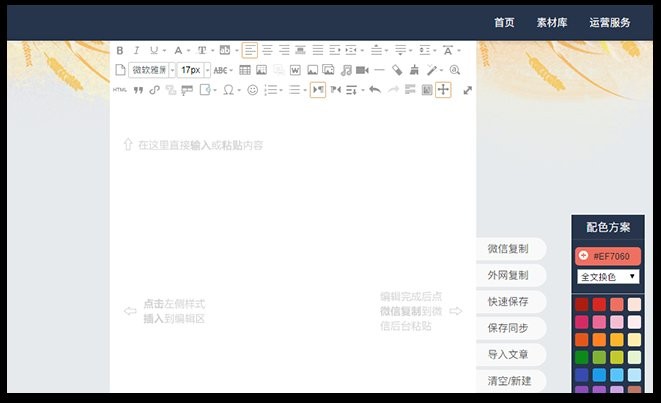Toggle right text alignment

tap(284, 50)
